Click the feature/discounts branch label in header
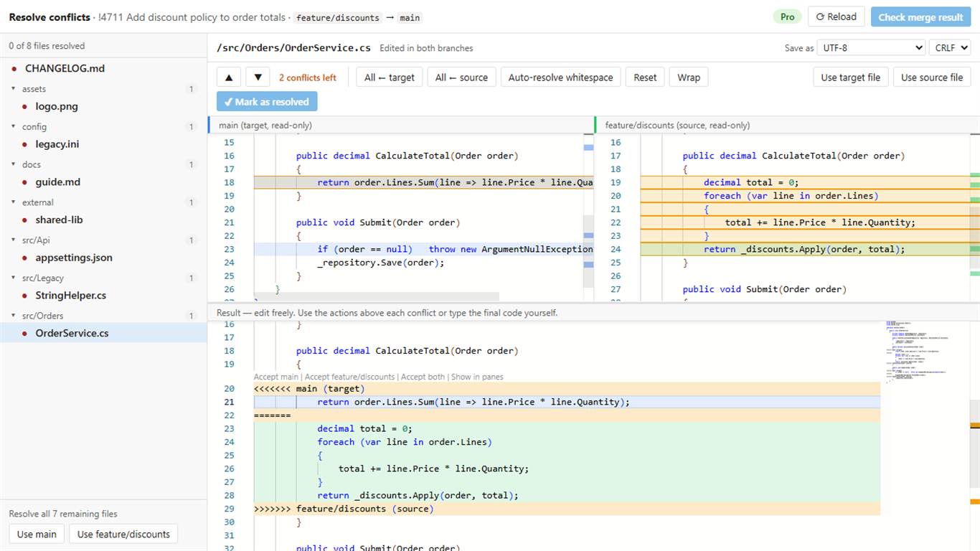 click(x=338, y=17)
